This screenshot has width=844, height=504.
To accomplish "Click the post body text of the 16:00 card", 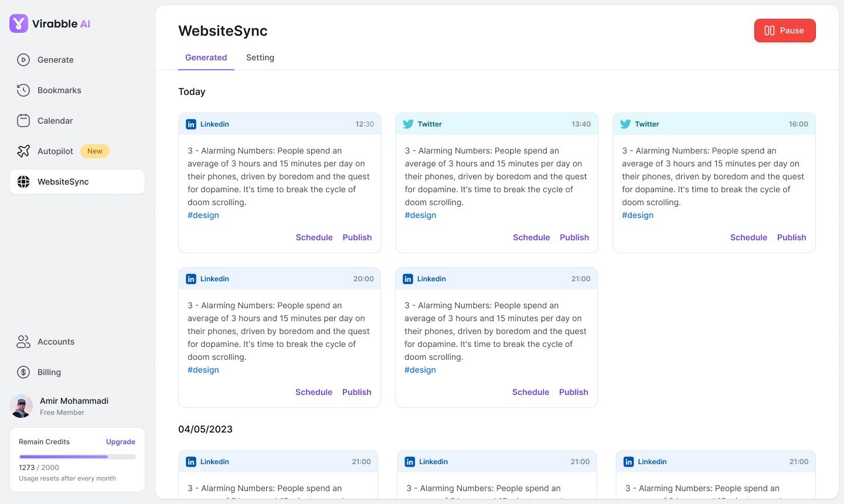I will tap(713, 176).
